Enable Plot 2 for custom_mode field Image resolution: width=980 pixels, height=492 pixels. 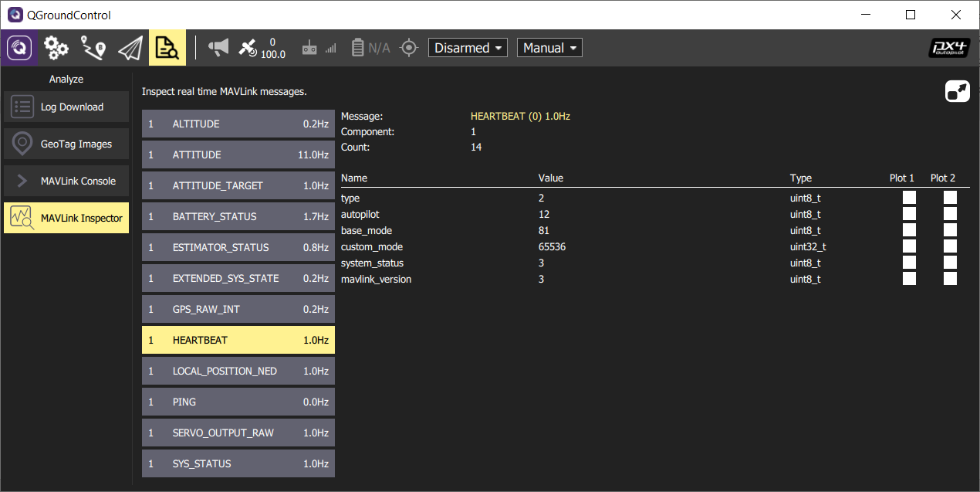tap(950, 246)
